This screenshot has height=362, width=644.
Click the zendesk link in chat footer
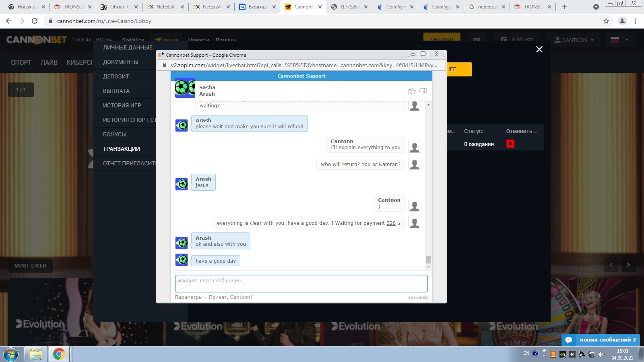(418, 298)
